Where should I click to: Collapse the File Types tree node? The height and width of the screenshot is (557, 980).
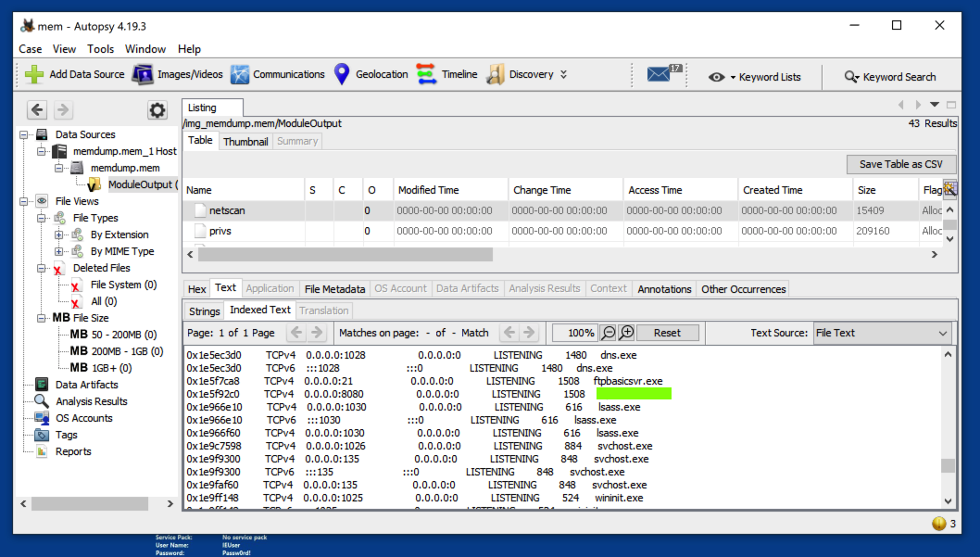coord(43,219)
